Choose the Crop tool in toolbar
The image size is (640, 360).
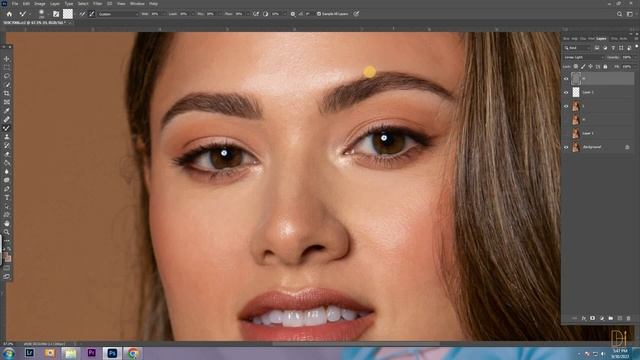[x=7, y=93]
